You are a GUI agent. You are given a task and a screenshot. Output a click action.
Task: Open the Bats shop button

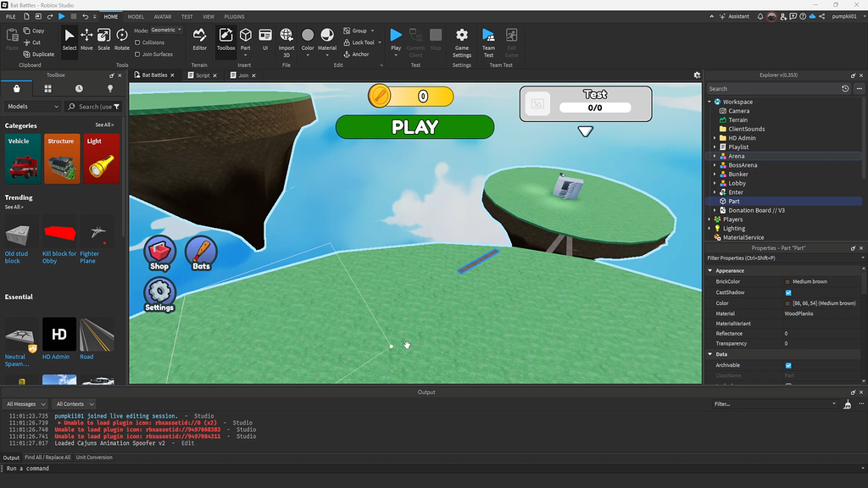(201, 251)
